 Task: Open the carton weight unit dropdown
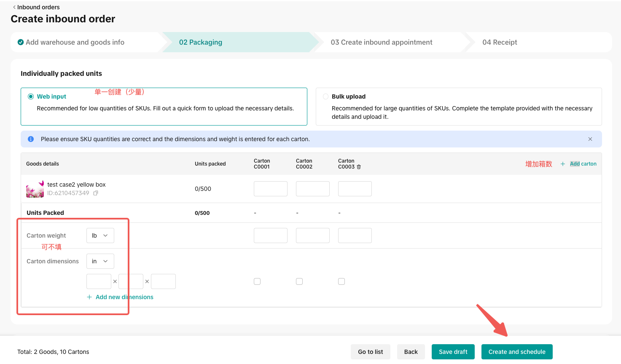[100, 236]
